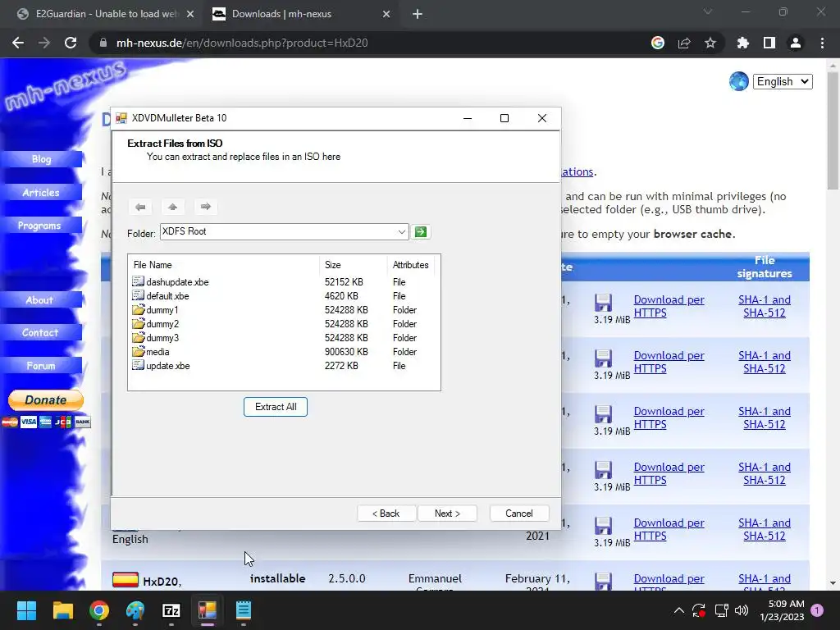The width and height of the screenshot is (840, 630).
Task: Click the address bar URL field
Action: (370, 43)
